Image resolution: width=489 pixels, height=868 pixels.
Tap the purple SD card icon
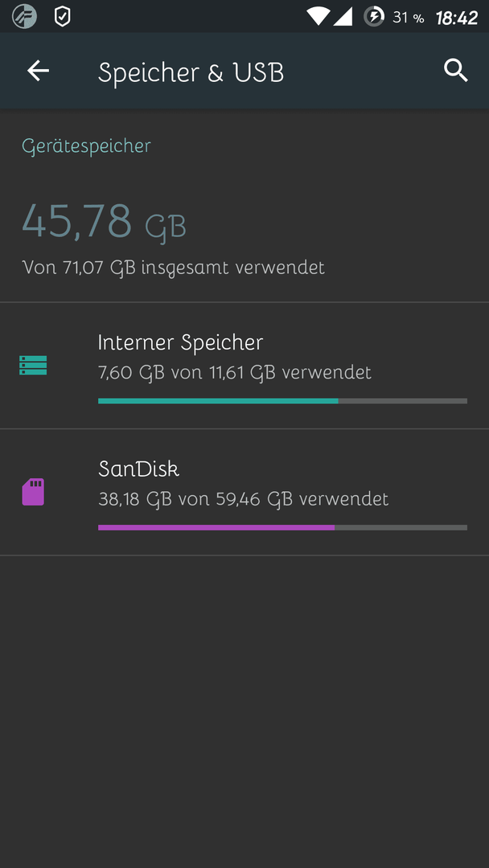(x=33, y=492)
